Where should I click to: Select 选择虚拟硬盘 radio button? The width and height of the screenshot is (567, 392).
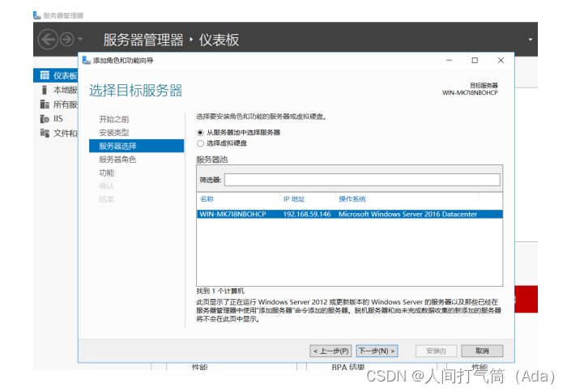(x=201, y=143)
